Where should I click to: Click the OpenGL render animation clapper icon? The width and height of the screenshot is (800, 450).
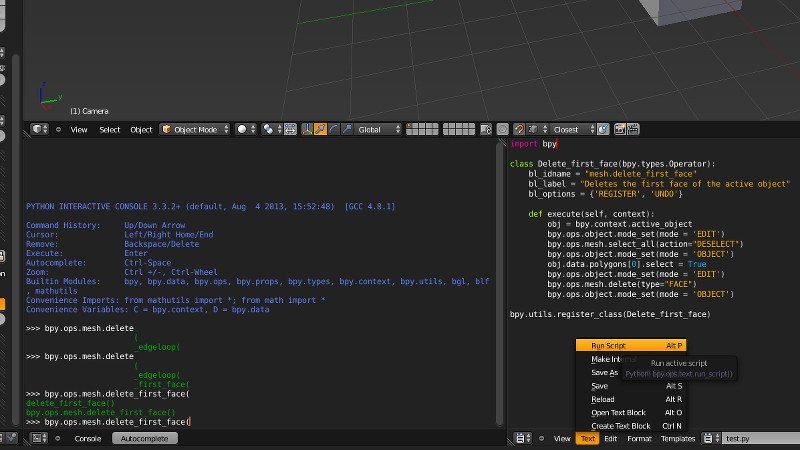633,130
